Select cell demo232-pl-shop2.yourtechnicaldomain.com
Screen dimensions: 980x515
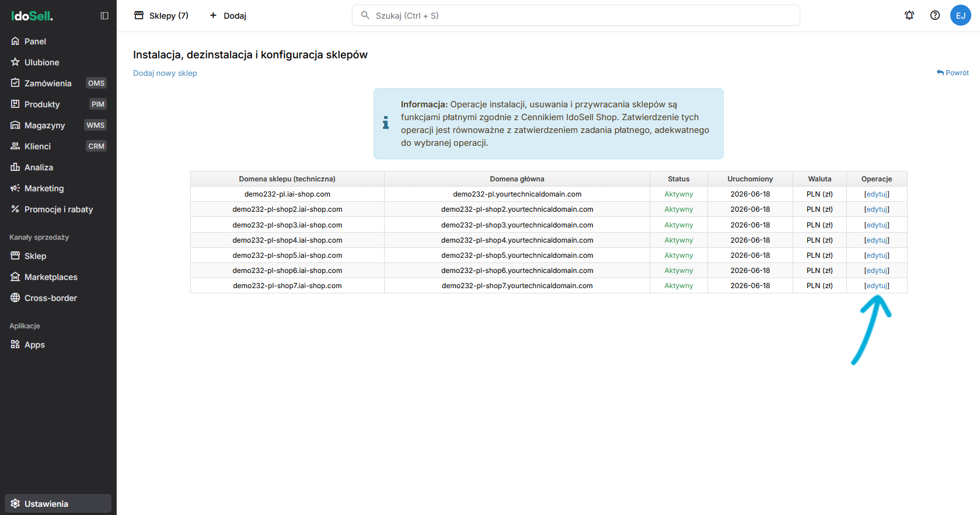(x=517, y=209)
